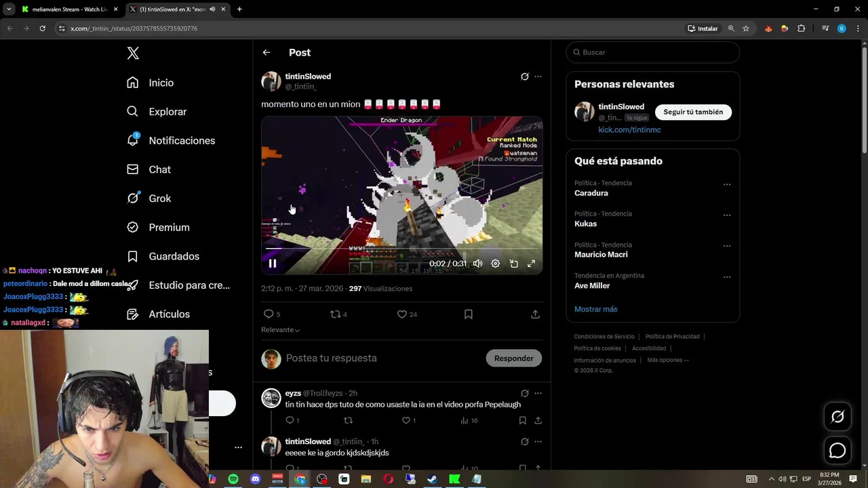Image resolution: width=868 pixels, height=488 pixels.
Task: Open Guardados bookmarks in the sidebar
Action: click(x=163, y=256)
